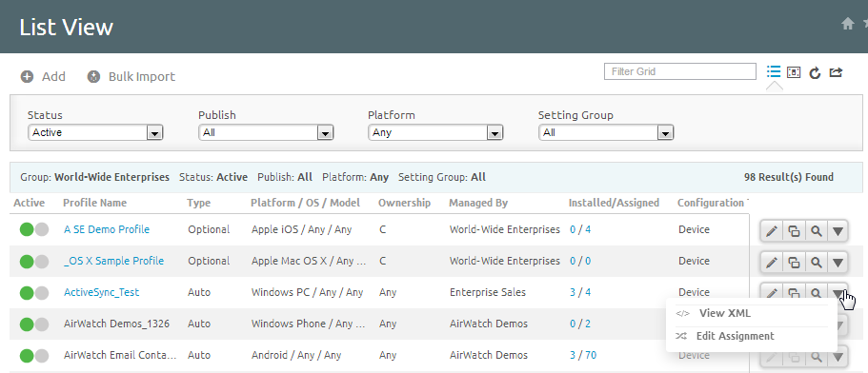The width and height of the screenshot is (868, 373).
Task: Click AirWatch Email Conta... profile name
Action: [120, 355]
